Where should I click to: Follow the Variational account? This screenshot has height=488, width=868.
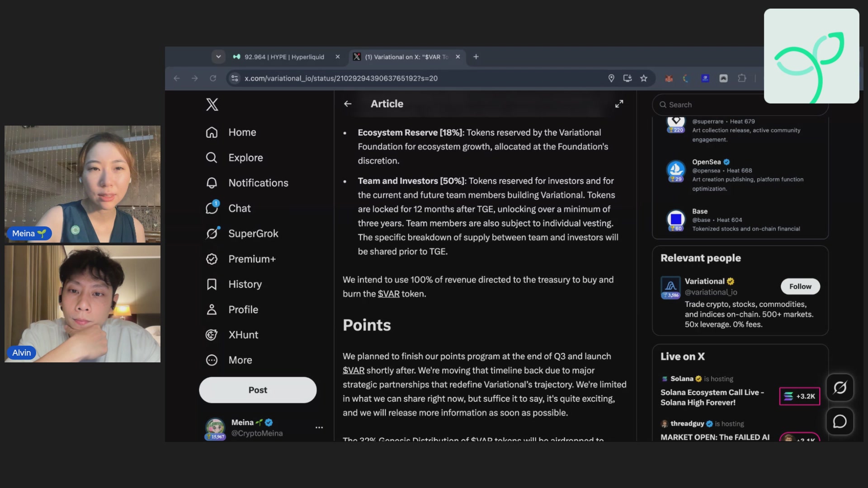point(800,286)
